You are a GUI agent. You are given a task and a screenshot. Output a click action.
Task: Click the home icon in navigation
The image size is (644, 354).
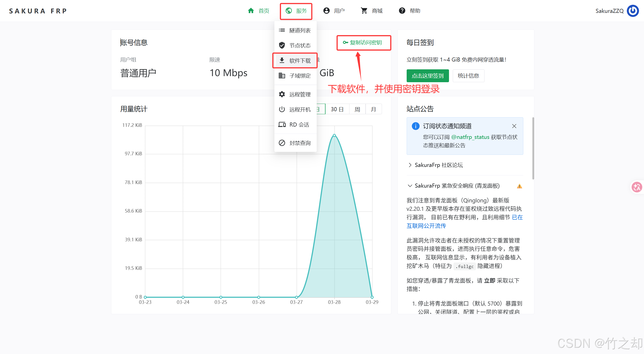click(x=251, y=11)
